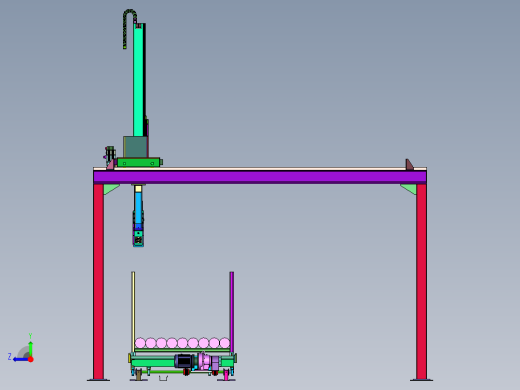The image size is (520, 390).
Task: Select the purple horizontal gantry beam
Action: point(260,177)
